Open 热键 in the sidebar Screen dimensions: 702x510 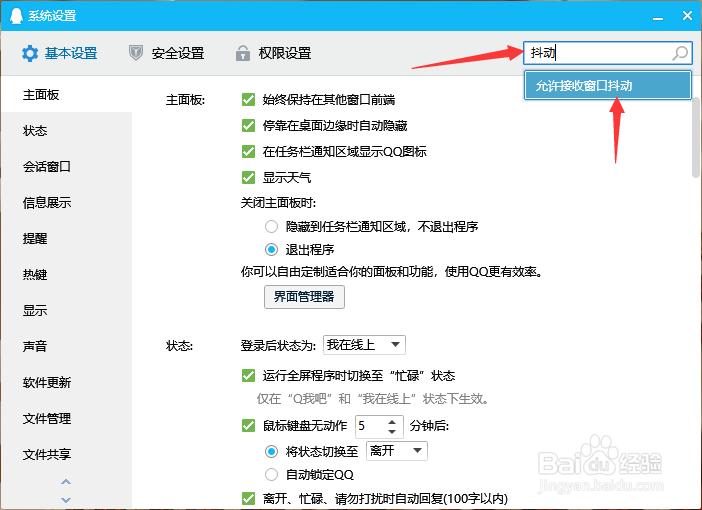tap(66, 274)
